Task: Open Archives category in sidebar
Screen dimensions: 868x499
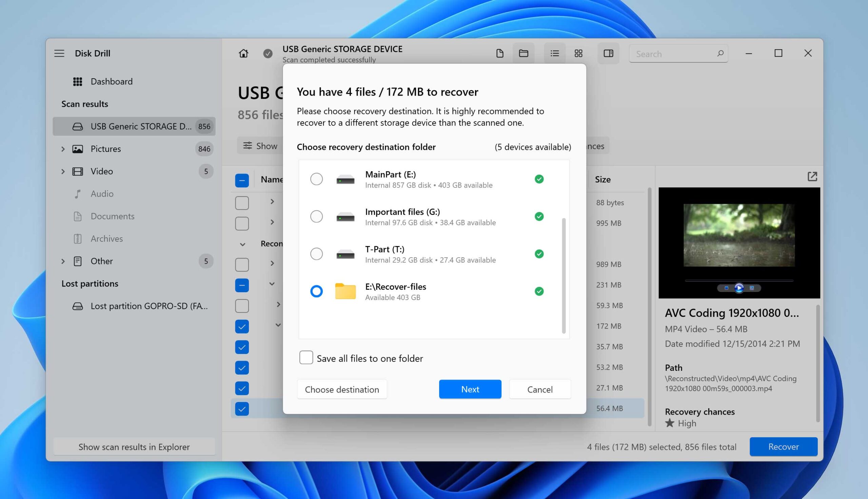Action: tap(134, 239)
